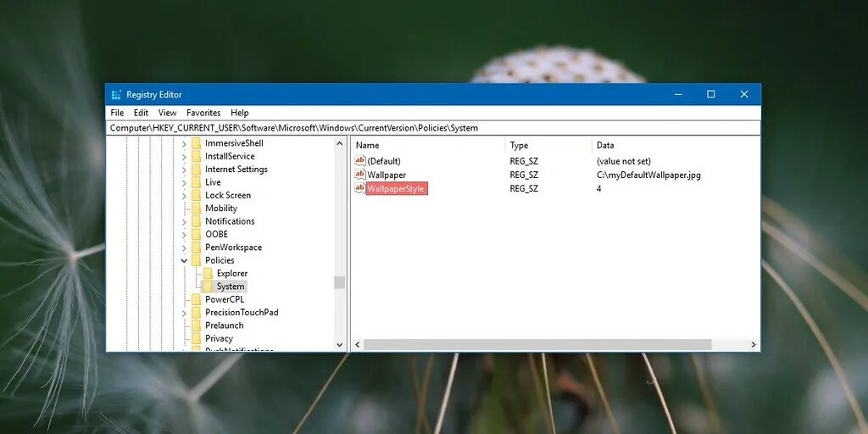Image resolution: width=868 pixels, height=434 pixels.
Task: Click the Wallpaper string value icon
Action: (x=359, y=175)
